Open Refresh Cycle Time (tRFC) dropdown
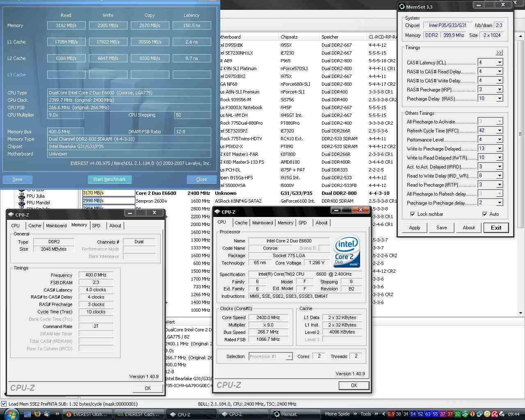This screenshot has height=420, width=525. point(499,130)
